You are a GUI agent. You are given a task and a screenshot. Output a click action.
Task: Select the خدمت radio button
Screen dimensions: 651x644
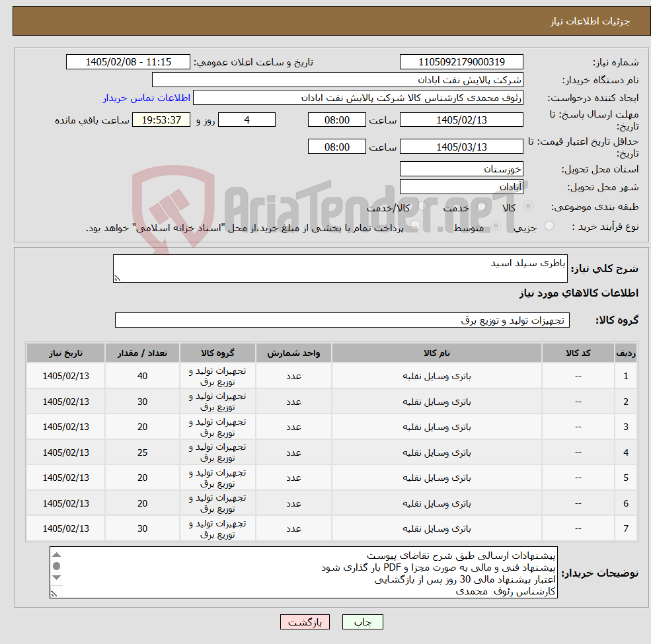pyautogui.click(x=482, y=206)
